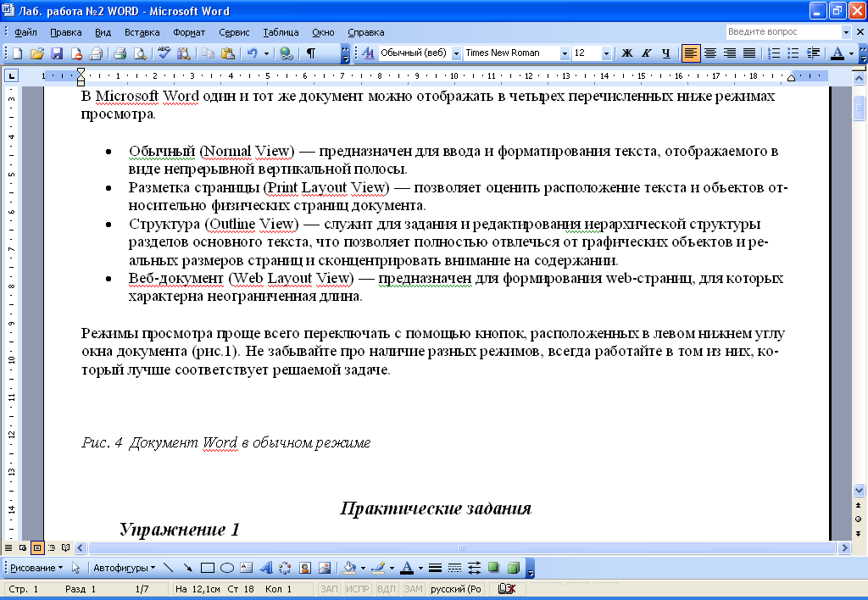The width and height of the screenshot is (868, 600).
Task: Choose Line Style on the drawing toolbar
Action: click(435, 568)
